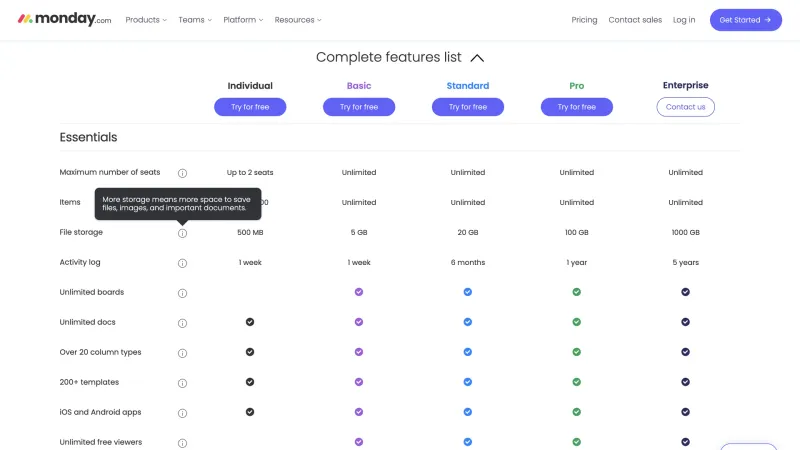Click info icon next to File storage
This screenshot has width=800, height=450.
pos(182,233)
